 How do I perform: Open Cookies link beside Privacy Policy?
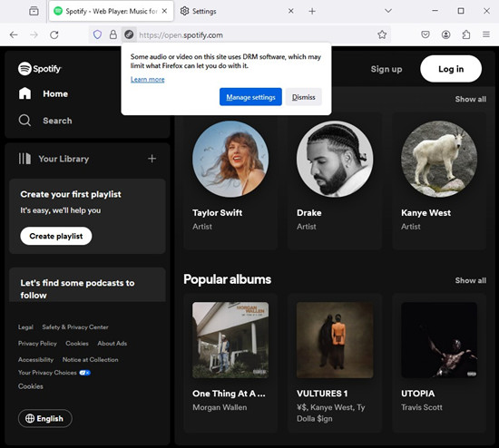(77, 344)
